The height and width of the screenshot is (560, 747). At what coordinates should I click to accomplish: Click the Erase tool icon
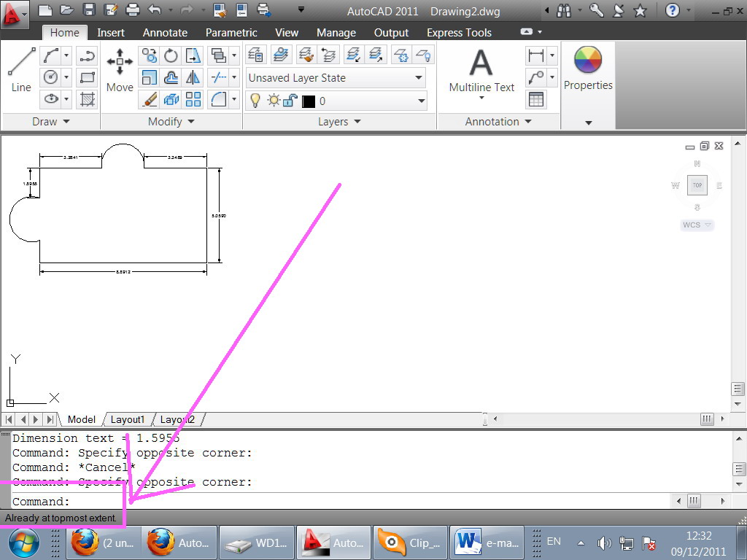point(149,99)
